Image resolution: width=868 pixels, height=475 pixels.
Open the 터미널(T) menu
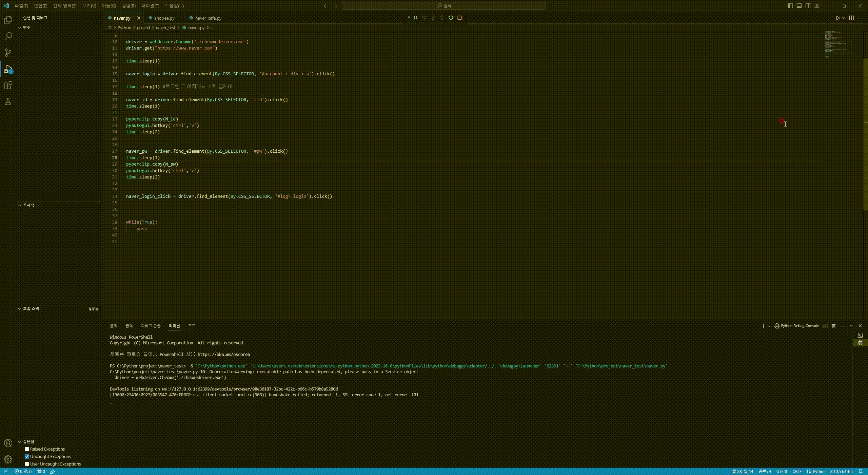[x=150, y=6]
